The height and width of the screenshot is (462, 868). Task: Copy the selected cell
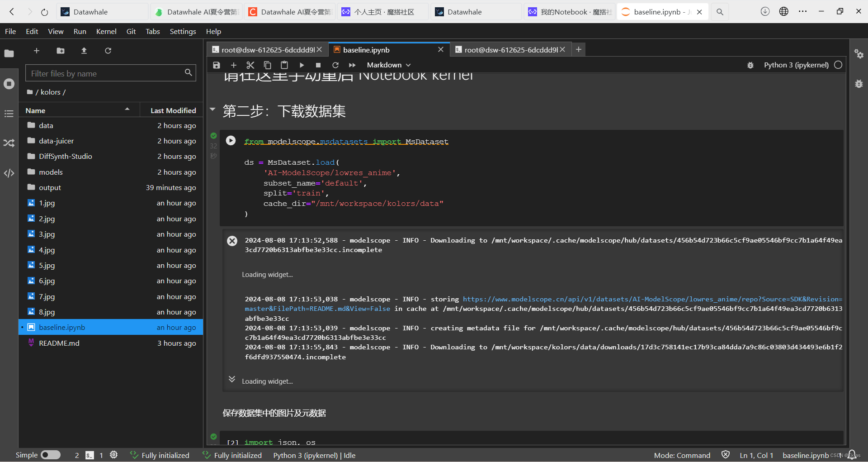(x=267, y=65)
